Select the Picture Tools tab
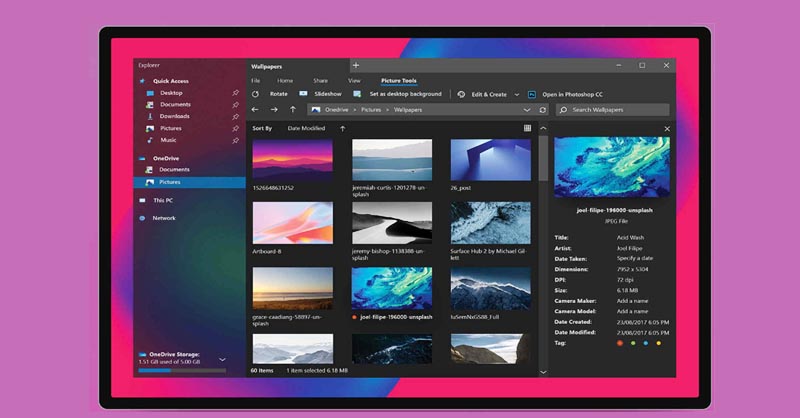 398,81
